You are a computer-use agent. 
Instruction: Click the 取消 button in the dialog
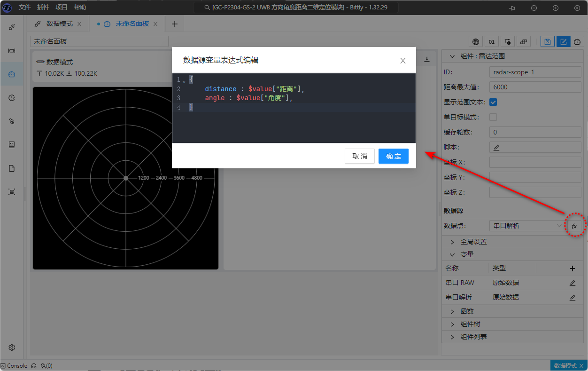(360, 156)
